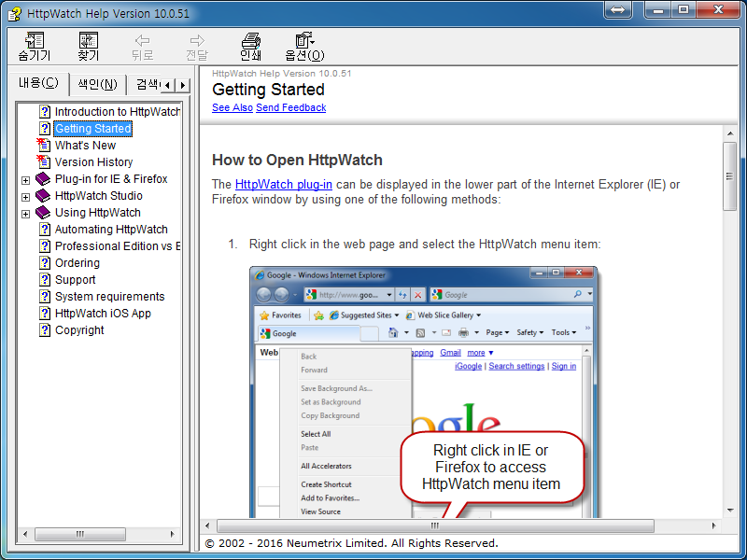Click the book icon beside HttpWatch Studio
Viewport: 747px width, 560px height.
[43, 195]
